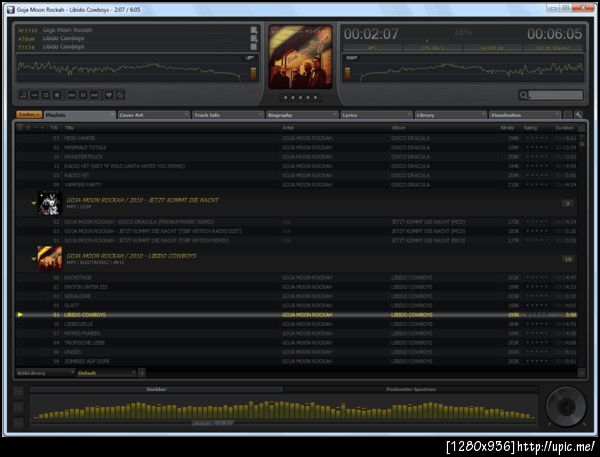The height and width of the screenshot is (457, 600).
Task: Switch to the Lyrics tab
Action: (377, 115)
